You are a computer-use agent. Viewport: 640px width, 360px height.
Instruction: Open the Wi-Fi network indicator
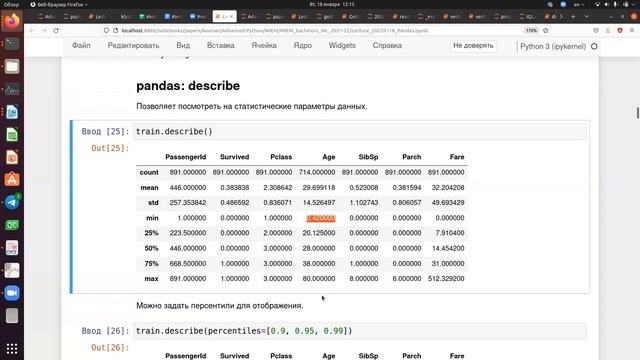[597, 4]
